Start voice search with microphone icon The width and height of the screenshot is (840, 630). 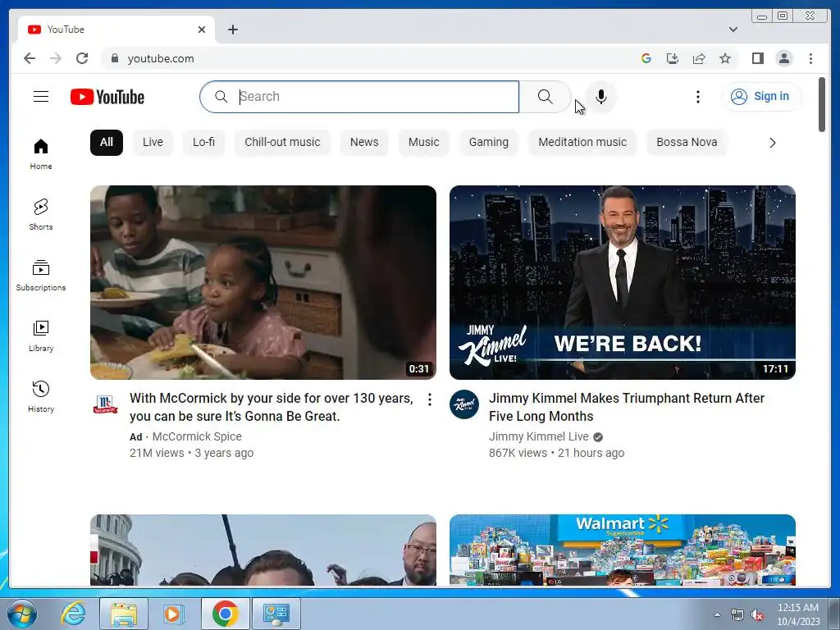pyautogui.click(x=601, y=97)
